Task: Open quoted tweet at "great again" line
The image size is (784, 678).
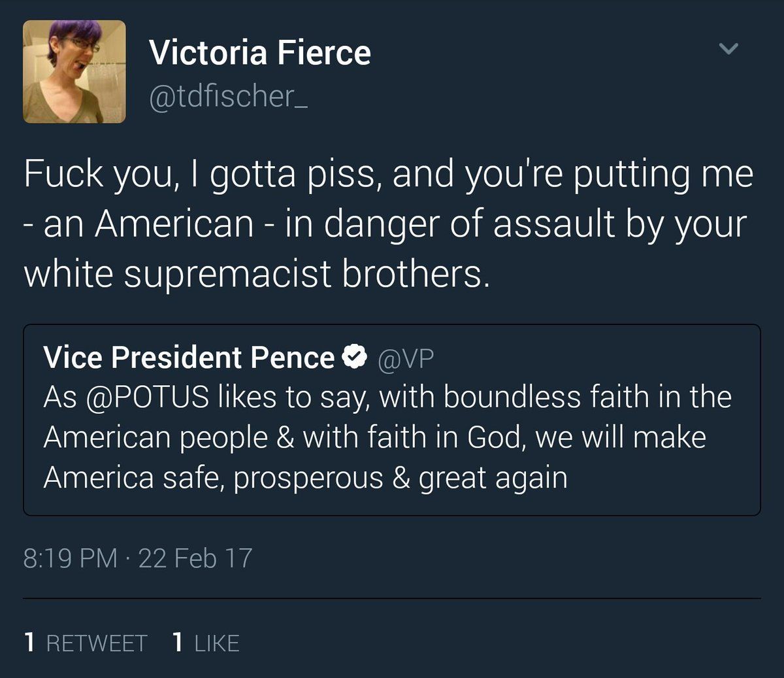Action: pyautogui.click(x=493, y=478)
